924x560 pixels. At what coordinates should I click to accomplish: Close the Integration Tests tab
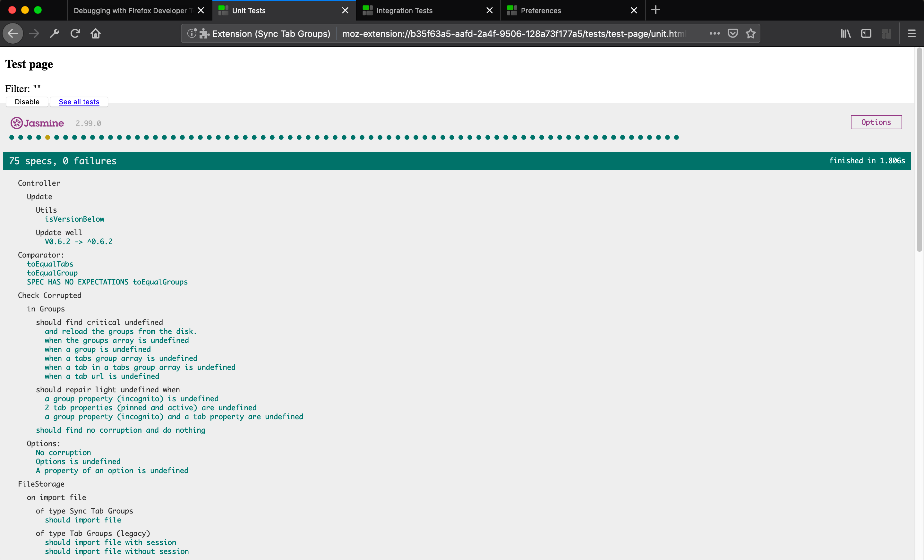point(490,11)
